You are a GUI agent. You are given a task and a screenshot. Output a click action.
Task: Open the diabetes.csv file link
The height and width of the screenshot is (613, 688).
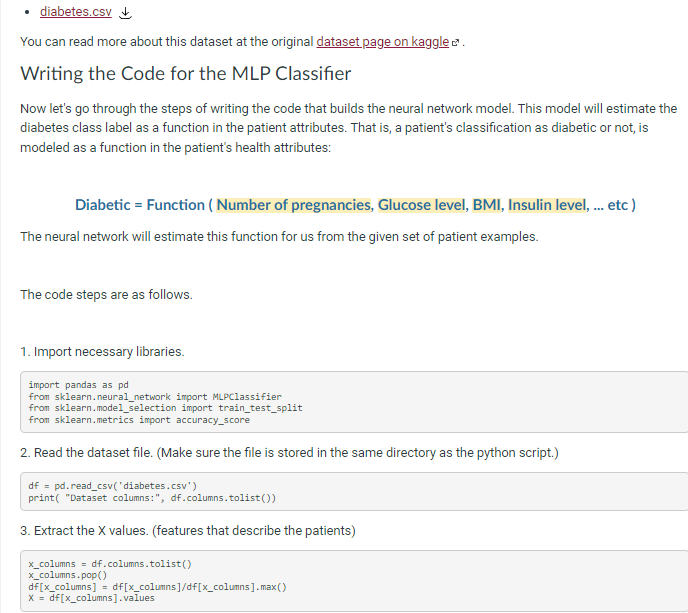click(75, 12)
